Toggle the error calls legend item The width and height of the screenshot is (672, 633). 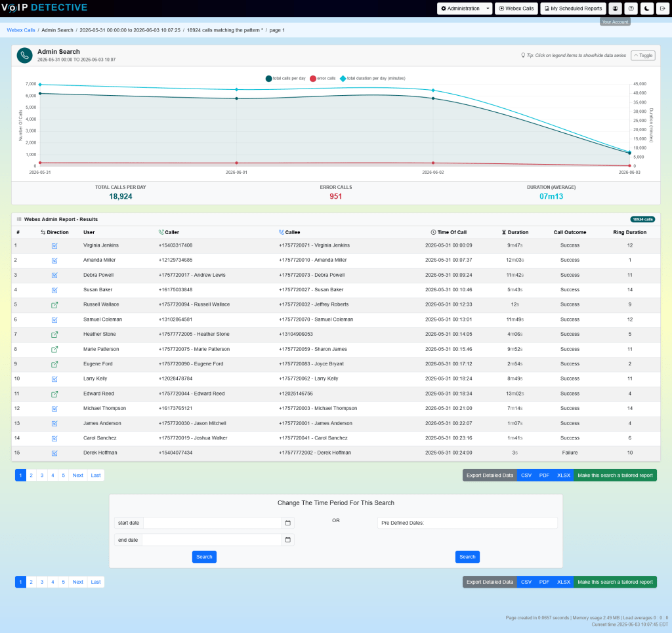[x=323, y=78]
